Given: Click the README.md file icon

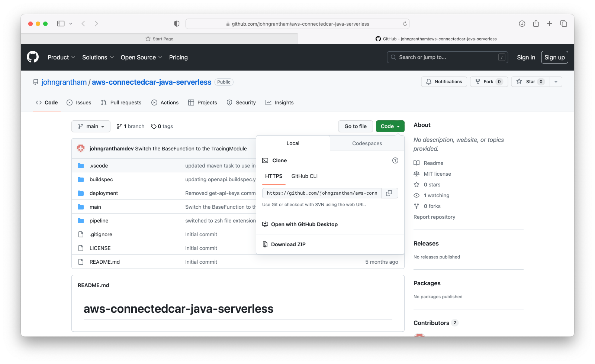Looking at the screenshot, I should tap(81, 262).
